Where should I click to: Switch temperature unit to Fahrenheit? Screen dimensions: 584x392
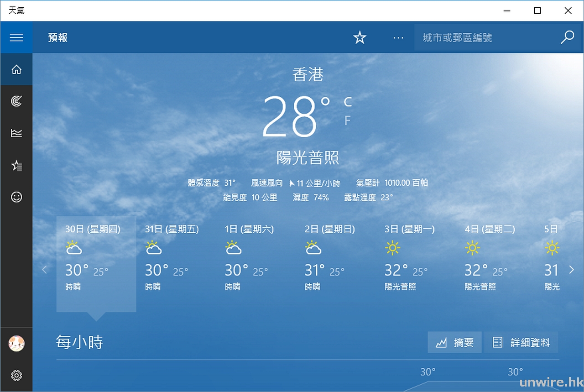pos(348,120)
